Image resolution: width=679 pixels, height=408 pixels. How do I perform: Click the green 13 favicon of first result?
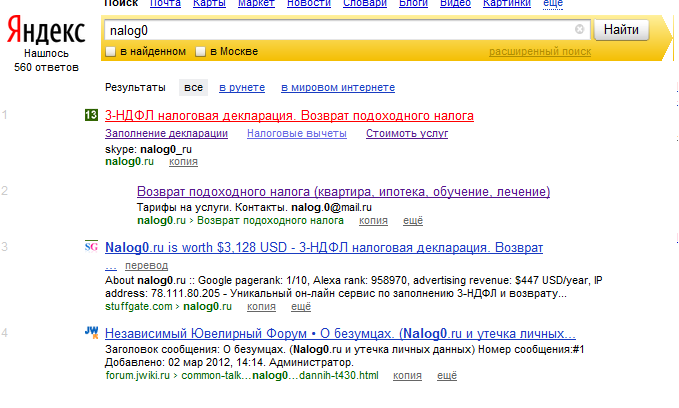[92, 116]
